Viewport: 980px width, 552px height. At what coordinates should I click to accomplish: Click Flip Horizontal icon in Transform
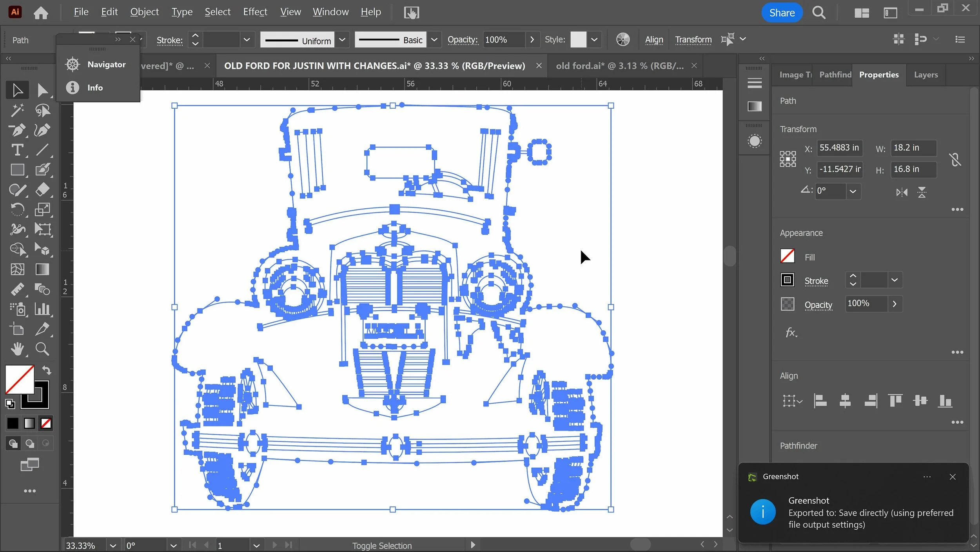[902, 192]
